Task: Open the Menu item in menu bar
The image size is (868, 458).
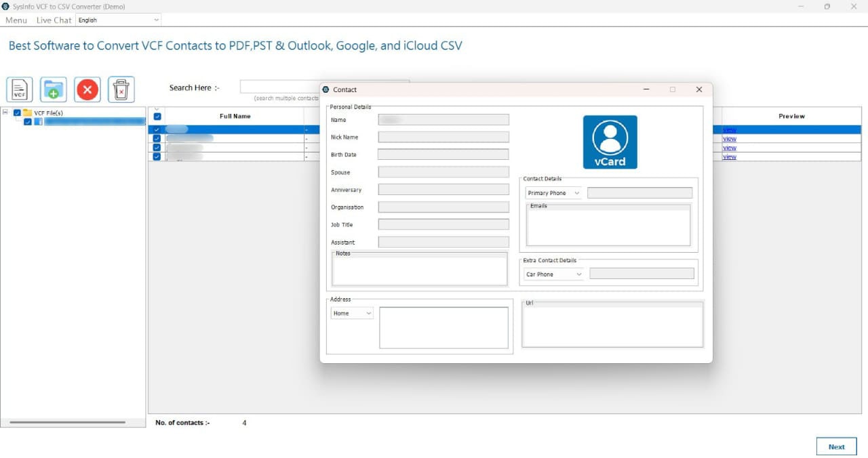Action: click(16, 20)
